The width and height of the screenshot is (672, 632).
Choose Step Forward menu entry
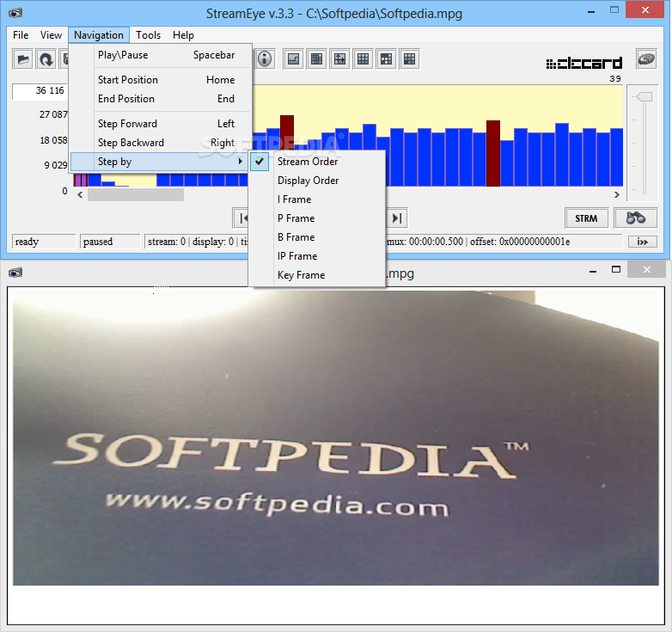click(161, 124)
